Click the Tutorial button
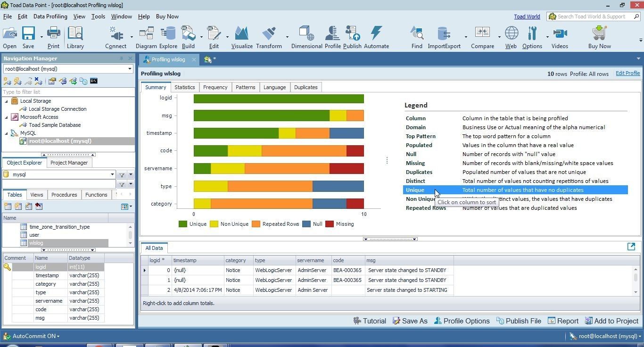 [x=369, y=321]
